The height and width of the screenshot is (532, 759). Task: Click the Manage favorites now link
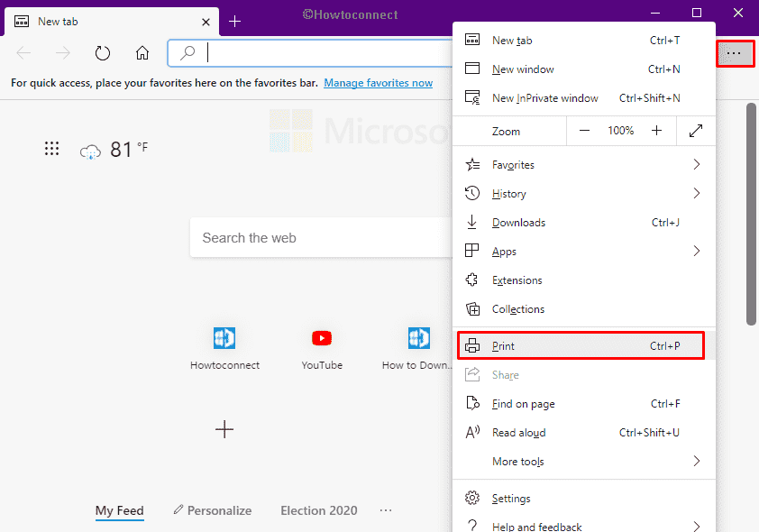(378, 82)
